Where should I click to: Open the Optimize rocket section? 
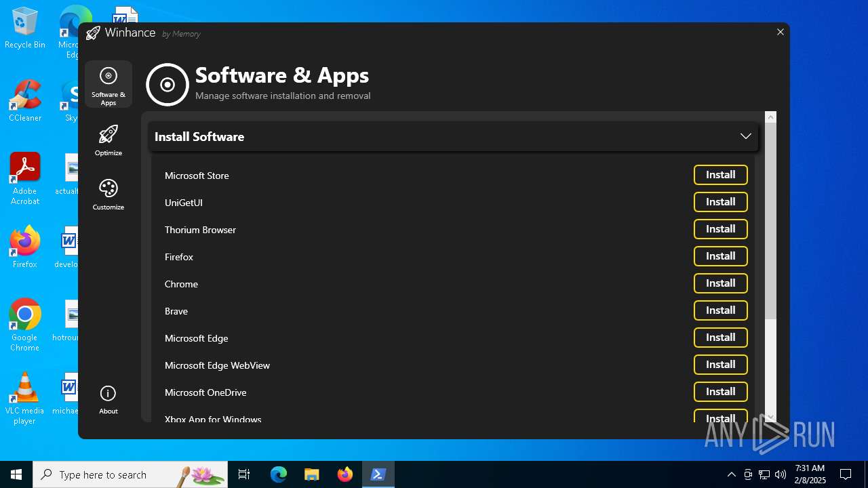(108, 140)
